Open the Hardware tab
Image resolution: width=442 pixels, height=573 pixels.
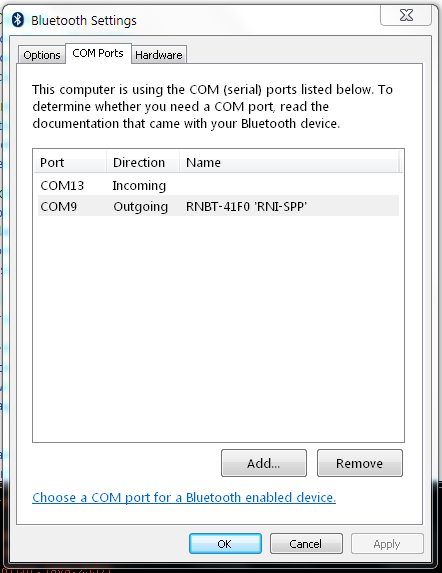(x=159, y=55)
